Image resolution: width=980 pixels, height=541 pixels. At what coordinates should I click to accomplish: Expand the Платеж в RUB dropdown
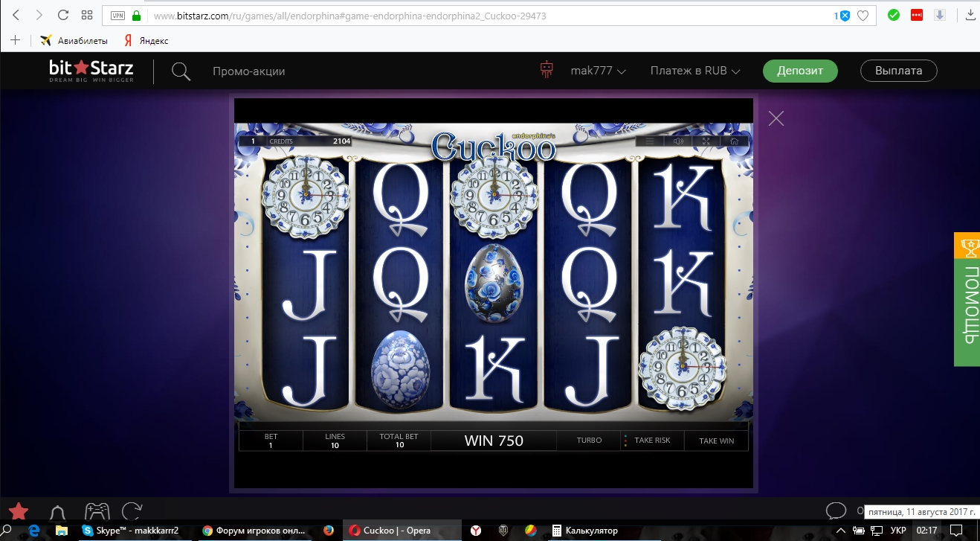[x=695, y=71]
